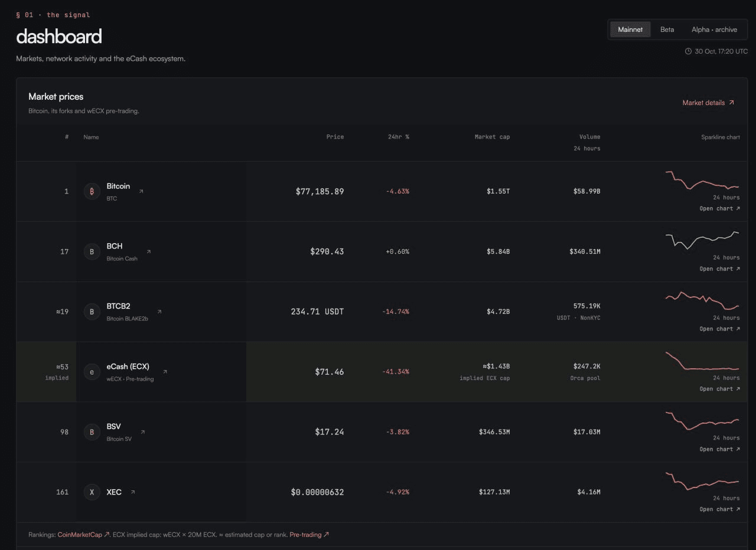Viewport: 756px width, 550px height.
Task: Open chart for the eCash (ECX) row
Action: point(719,389)
